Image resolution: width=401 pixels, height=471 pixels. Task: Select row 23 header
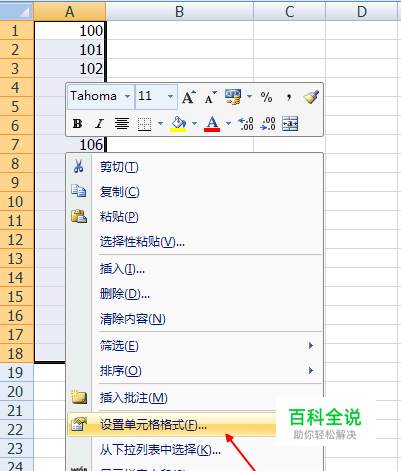coord(16,449)
